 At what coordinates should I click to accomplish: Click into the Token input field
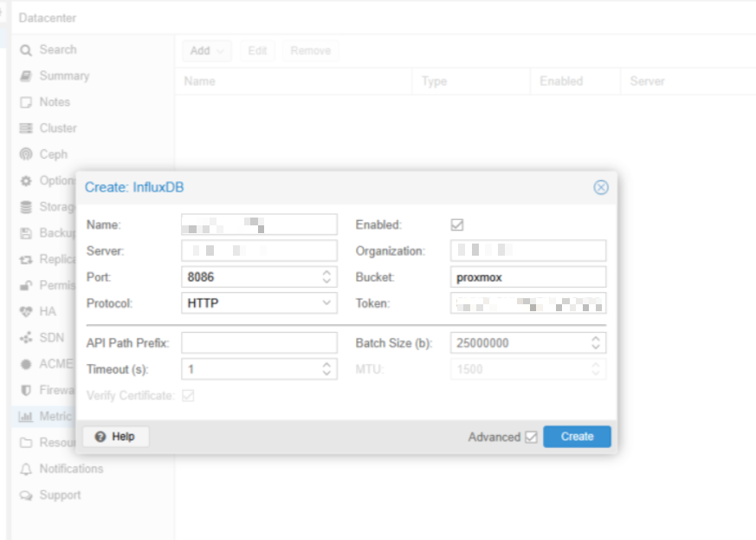(528, 303)
